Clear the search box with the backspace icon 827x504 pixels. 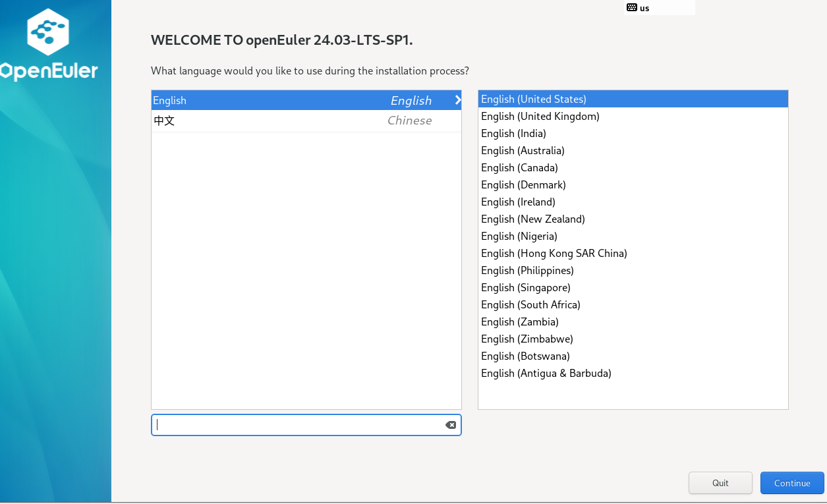coord(451,425)
